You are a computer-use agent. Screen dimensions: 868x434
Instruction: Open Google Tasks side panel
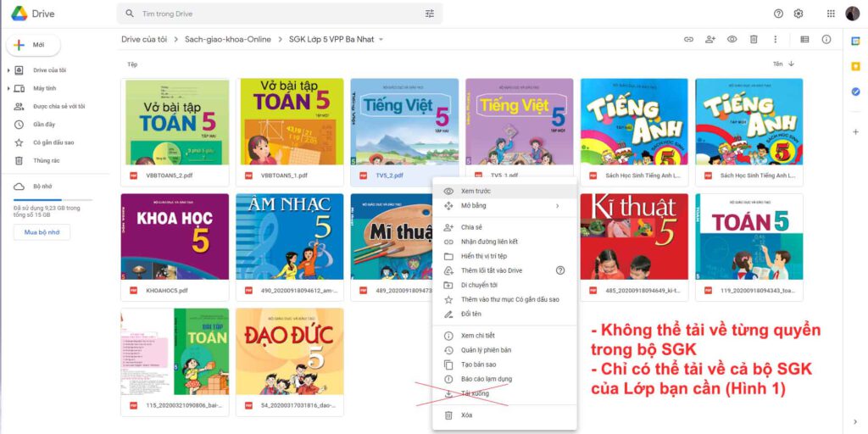(x=856, y=92)
